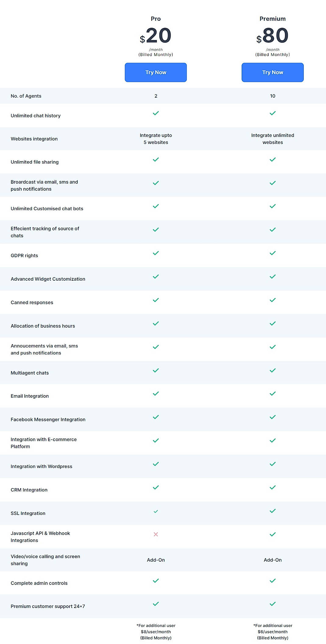Click the Pro Canned responses checkmark
326x644 pixels.
pos(155,300)
